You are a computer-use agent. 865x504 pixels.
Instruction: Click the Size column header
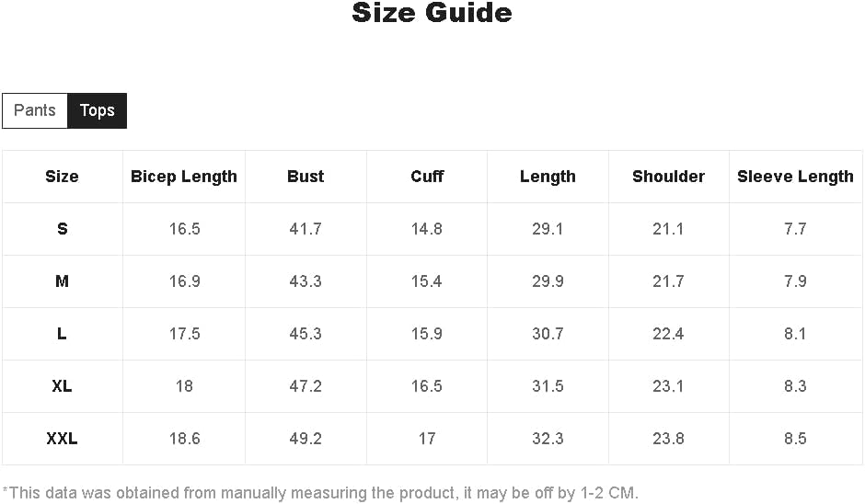point(62,177)
